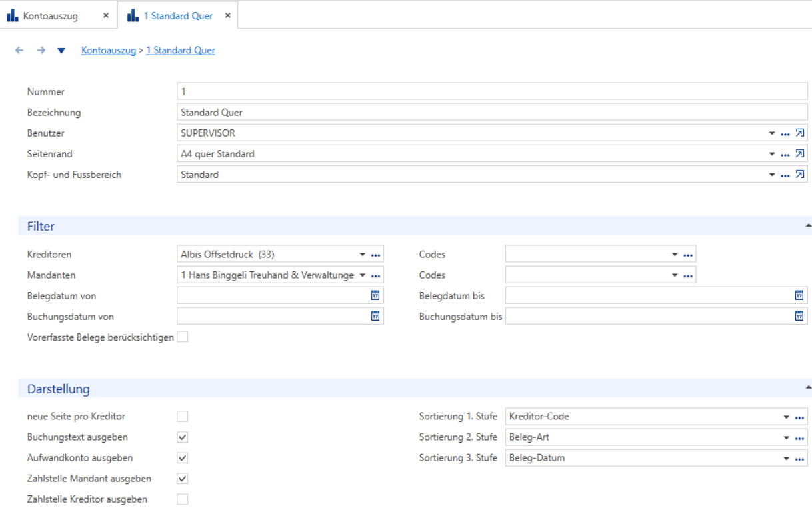
Task: Click the Seitenrand ellipsis lookup icon
Action: click(x=785, y=155)
